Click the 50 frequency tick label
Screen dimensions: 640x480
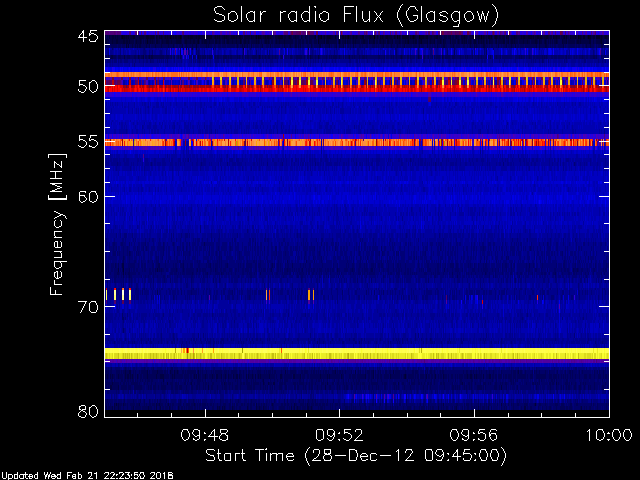coord(88,87)
